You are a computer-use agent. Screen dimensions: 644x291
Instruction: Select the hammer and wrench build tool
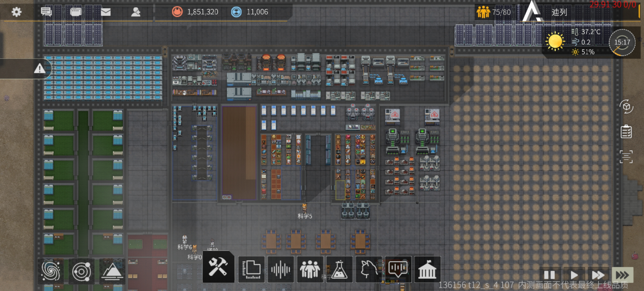218,267
